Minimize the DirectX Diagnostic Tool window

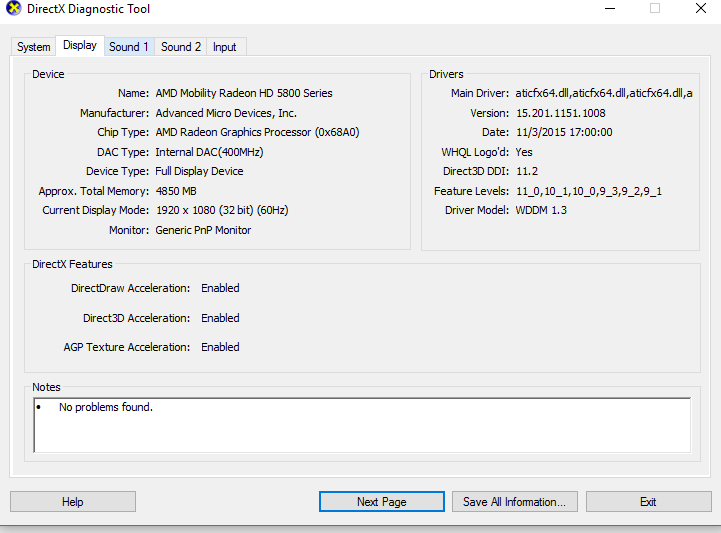tap(610, 9)
